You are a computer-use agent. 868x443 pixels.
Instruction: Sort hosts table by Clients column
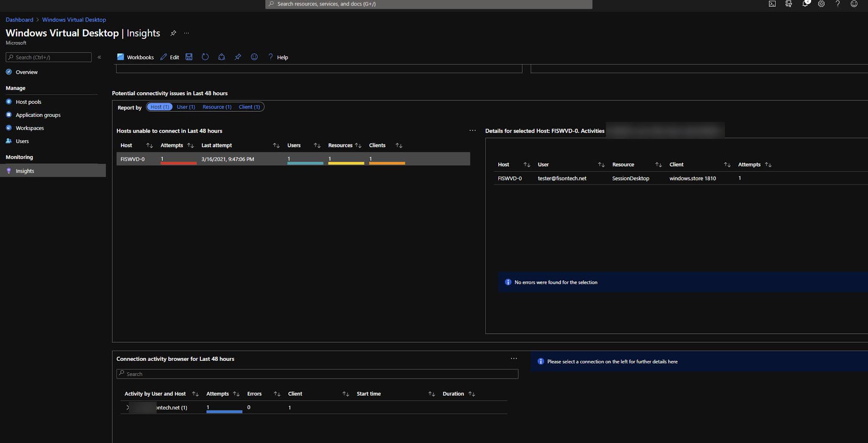click(x=399, y=145)
